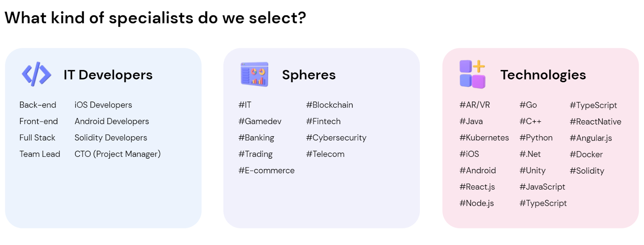Select the #ReactNative technology tag

click(595, 122)
